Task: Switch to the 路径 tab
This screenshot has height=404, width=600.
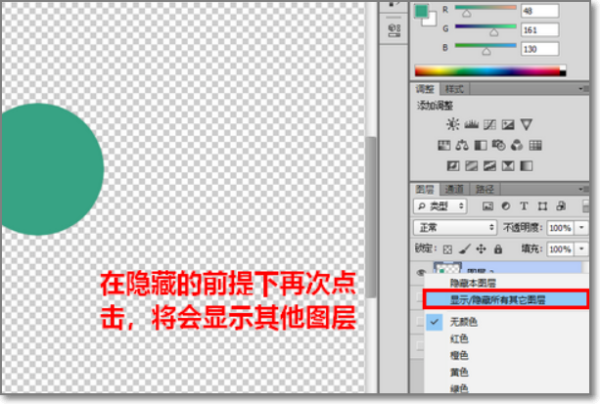Action: [485, 189]
